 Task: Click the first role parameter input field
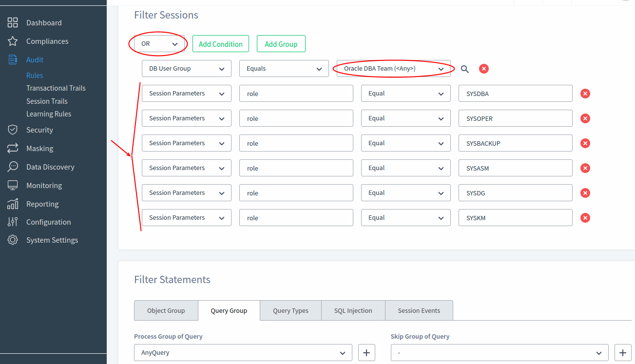[296, 93]
